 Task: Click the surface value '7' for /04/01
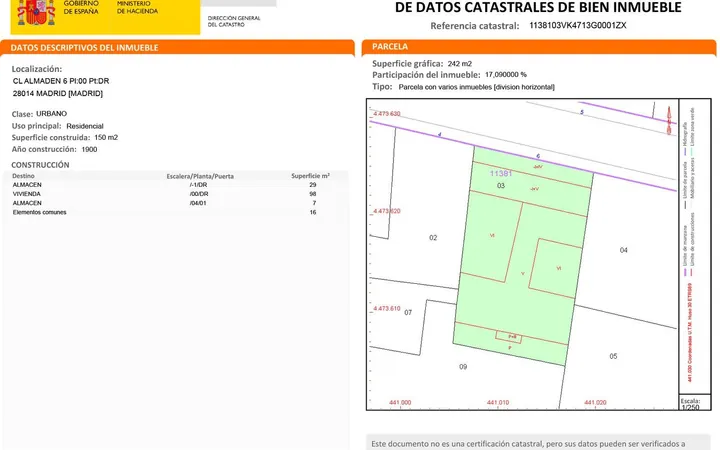[314, 203]
